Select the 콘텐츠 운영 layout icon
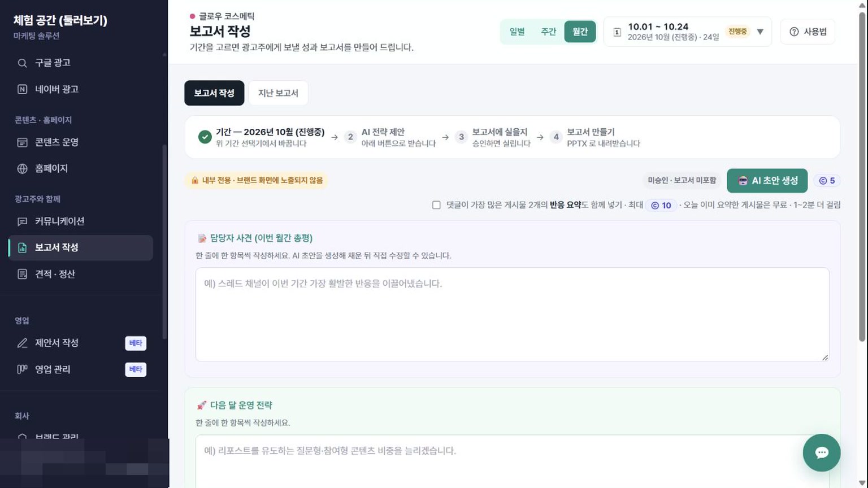This screenshot has height=488, width=868. (x=22, y=142)
